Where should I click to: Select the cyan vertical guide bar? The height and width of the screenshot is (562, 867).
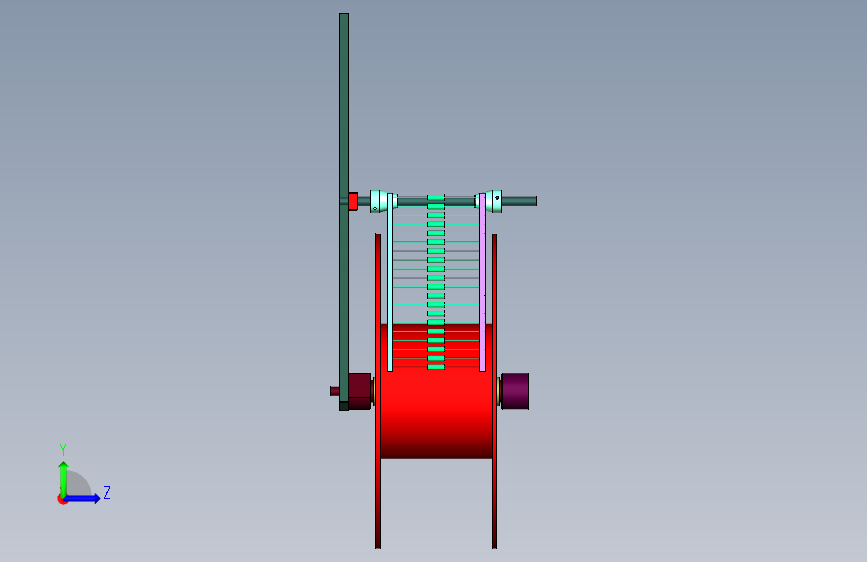(x=390, y=282)
